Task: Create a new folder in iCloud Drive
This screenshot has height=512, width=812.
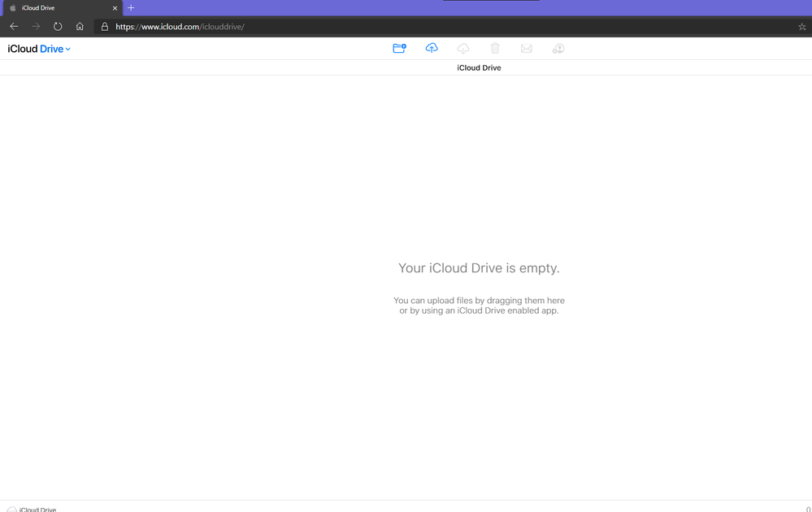Action: point(399,48)
